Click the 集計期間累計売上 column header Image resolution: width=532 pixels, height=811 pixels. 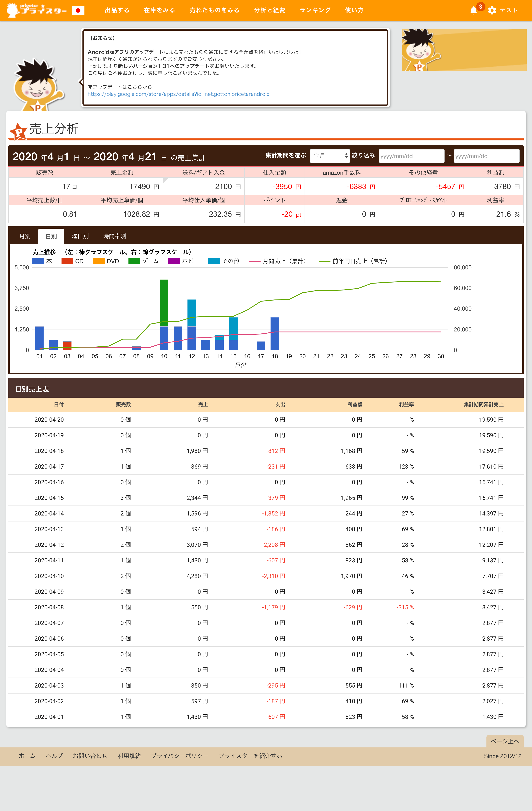pyautogui.click(x=483, y=405)
